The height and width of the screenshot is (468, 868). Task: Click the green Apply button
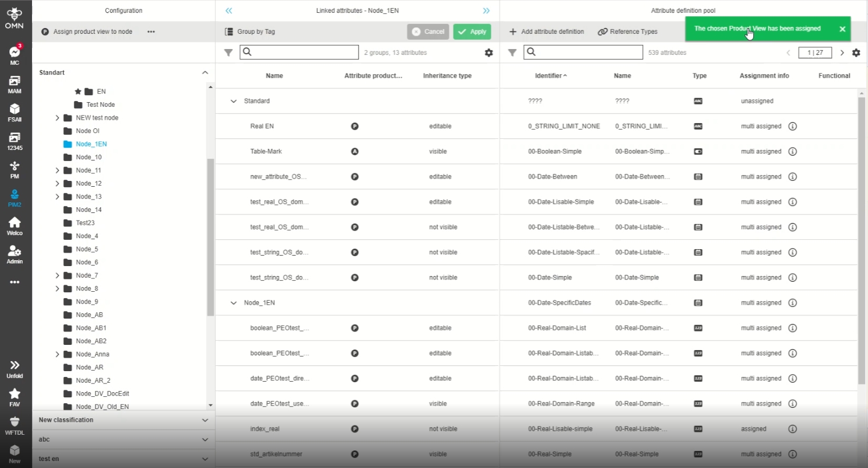point(472,32)
